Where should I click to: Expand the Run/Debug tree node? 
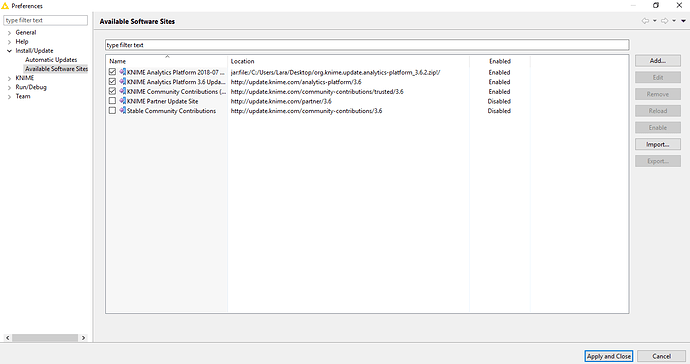(x=9, y=87)
